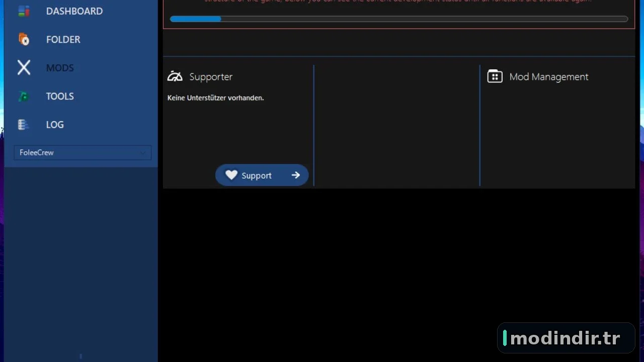The width and height of the screenshot is (644, 362).
Task: Click the "Supporter" panel heading
Action: click(211, 77)
